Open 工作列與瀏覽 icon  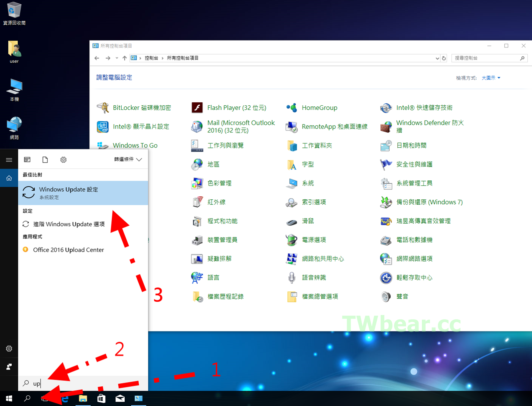point(197,146)
